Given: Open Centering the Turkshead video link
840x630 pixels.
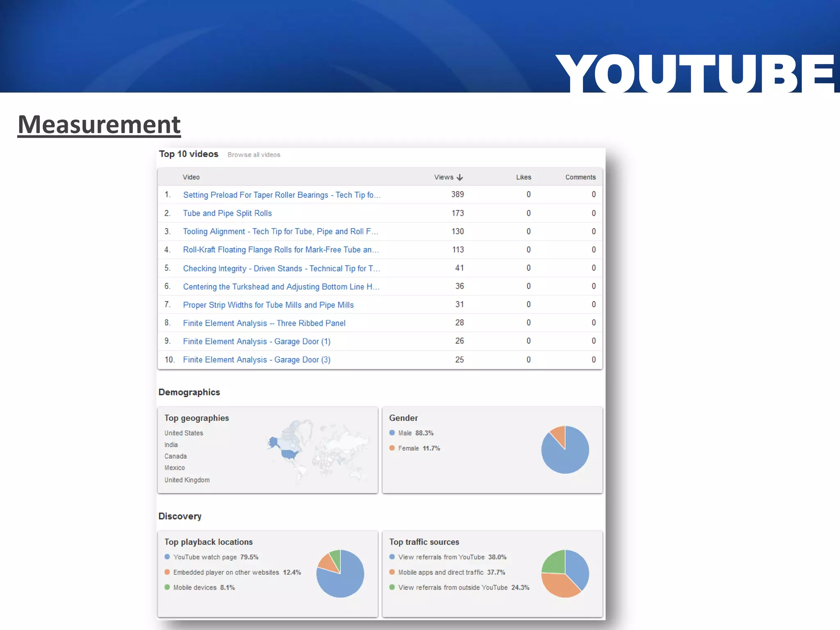Looking at the screenshot, I should pos(281,287).
